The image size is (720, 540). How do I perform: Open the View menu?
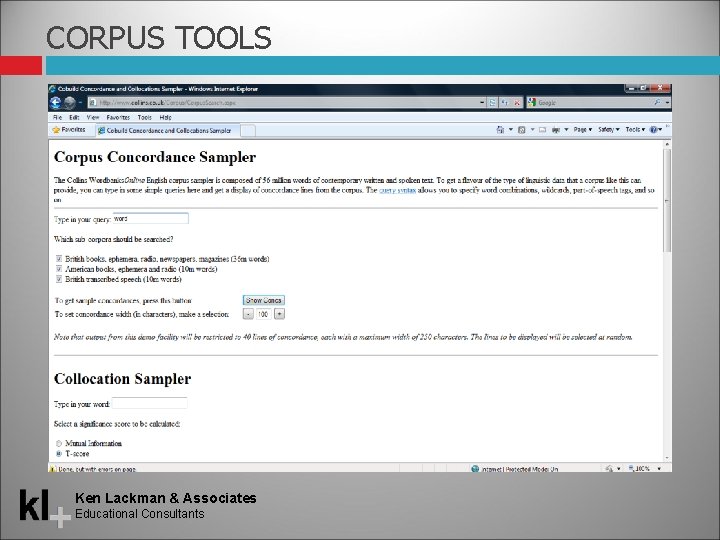tap(92, 118)
